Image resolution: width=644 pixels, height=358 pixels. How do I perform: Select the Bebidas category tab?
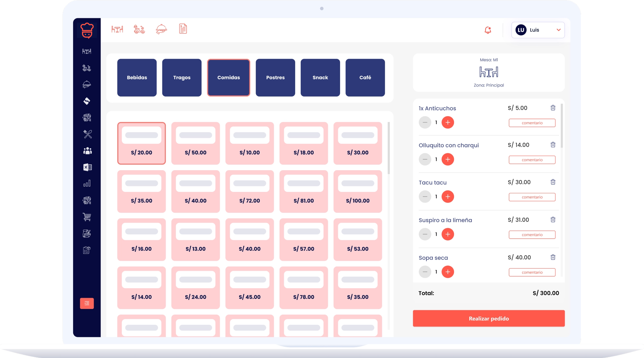pyautogui.click(x=137, y=78)
